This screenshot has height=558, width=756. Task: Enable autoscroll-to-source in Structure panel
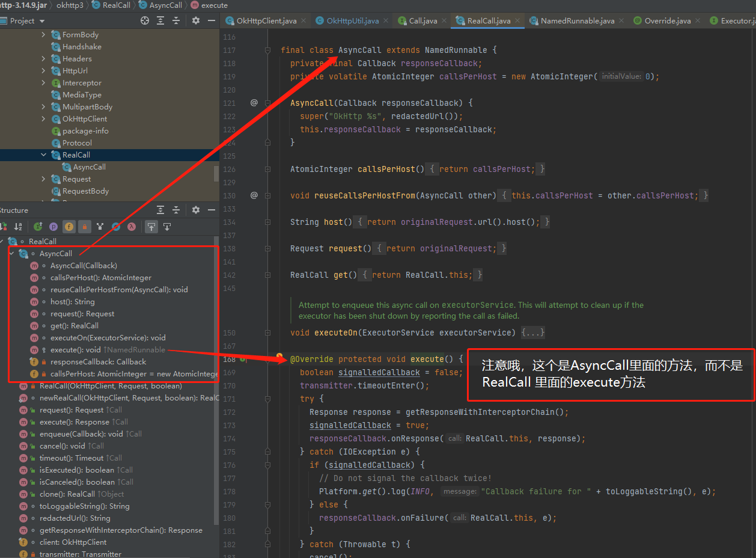click(x=151, y=227)
